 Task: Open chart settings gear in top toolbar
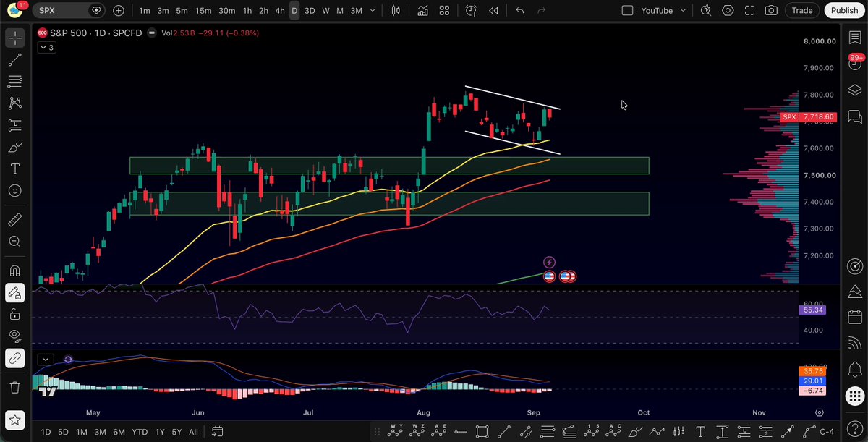click(728, 11)
